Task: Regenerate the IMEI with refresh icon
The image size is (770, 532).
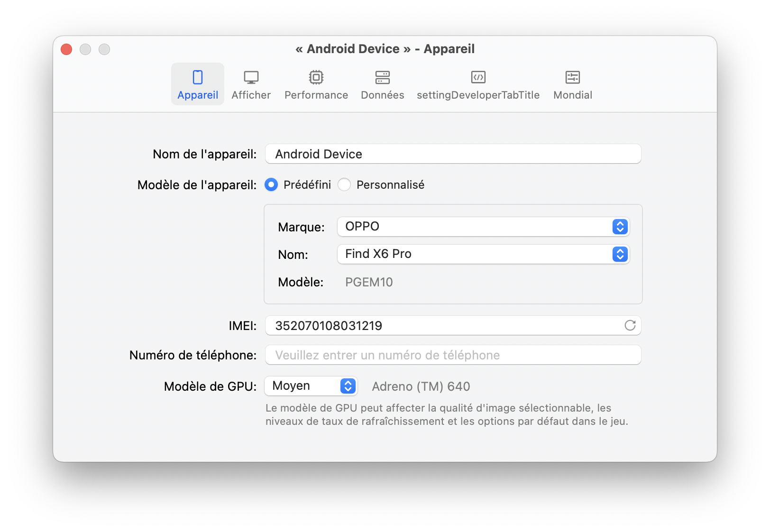Action: pos(630,325)
